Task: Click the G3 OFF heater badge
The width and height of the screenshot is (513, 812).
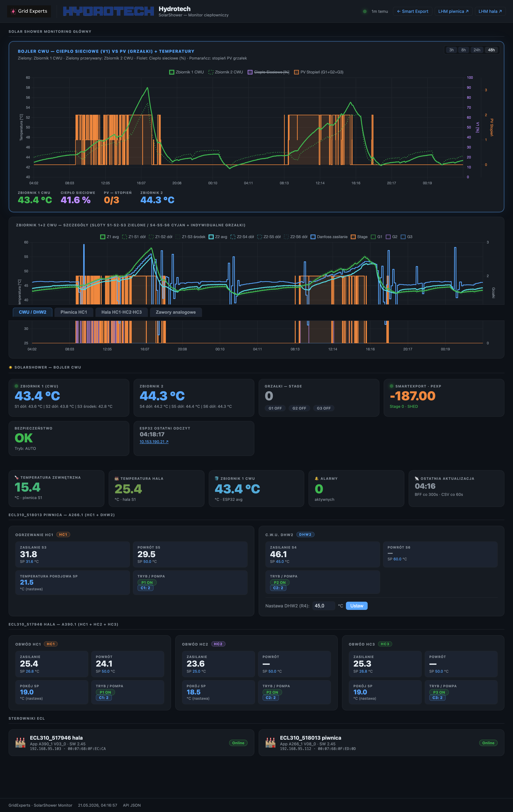Action: coord(324,408)
